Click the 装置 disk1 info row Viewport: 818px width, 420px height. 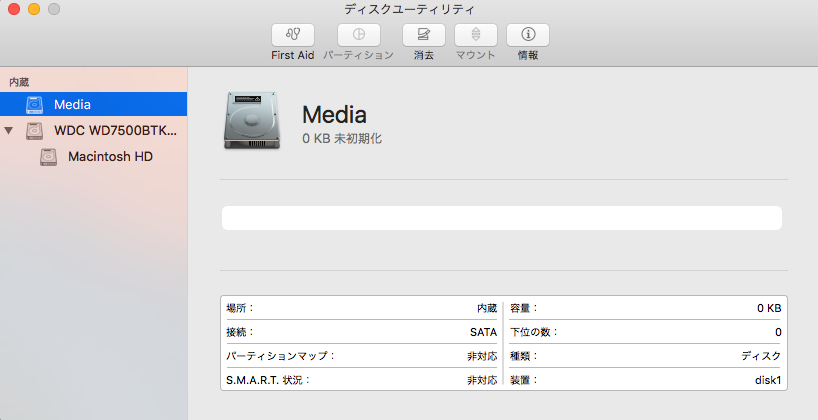click(646, 380)
